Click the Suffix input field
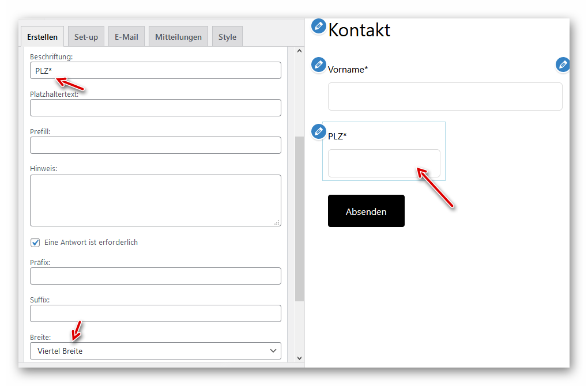The height and width of the screenshot is (386, 588). point(156,313)
